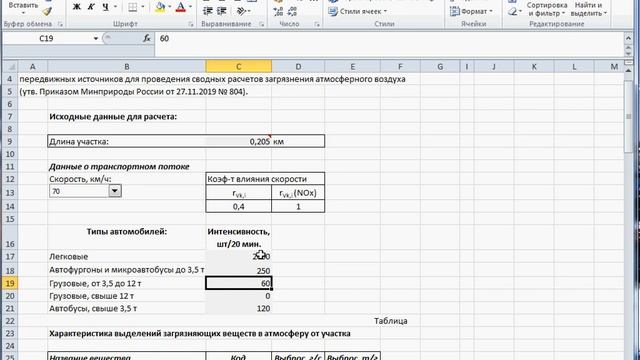Click intensity 250 for Автофургоны
Viewport: 640px width, 360px height.
point(238,271)
